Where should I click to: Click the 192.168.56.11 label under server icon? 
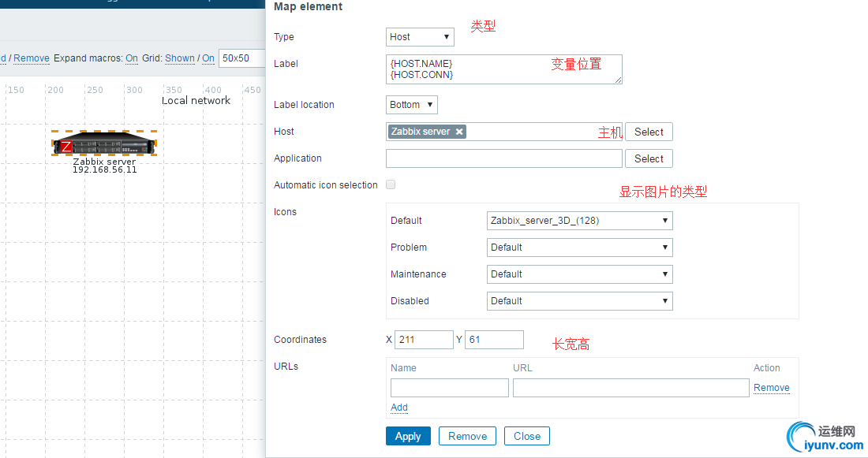point(105,169)
